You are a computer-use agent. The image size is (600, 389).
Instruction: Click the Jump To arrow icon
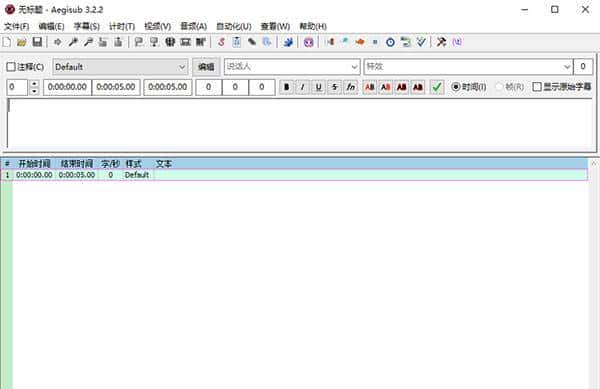[57, 42]
